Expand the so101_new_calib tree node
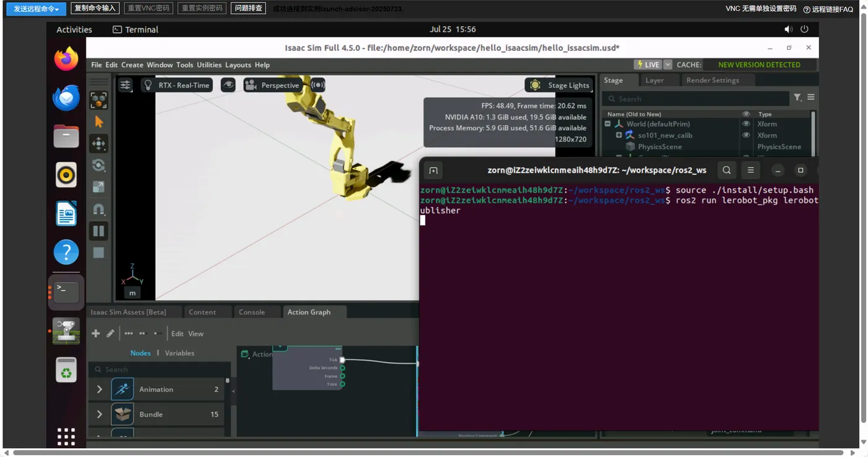Screen dimensions: 868x457 pyautogui.click(x=619, y=135)
